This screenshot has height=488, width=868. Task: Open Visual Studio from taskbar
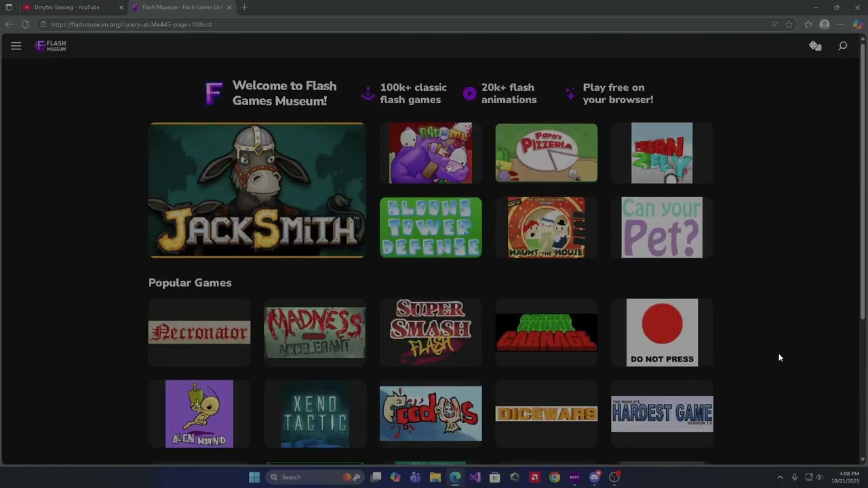pos(475,477)
